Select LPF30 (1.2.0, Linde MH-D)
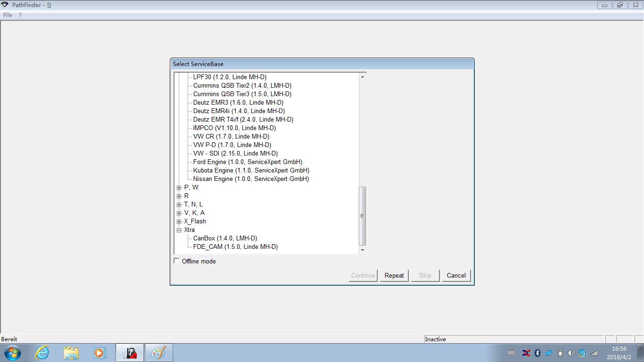This screenshot has height=362, width=644. click(x=230, y=77)
